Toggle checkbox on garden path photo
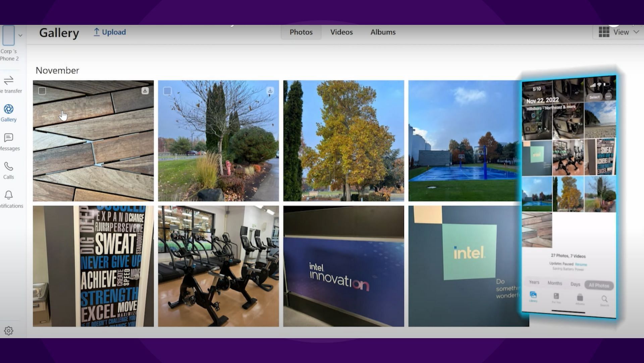The height and width of the screenshot is (363, 644). tap(167, 91)
